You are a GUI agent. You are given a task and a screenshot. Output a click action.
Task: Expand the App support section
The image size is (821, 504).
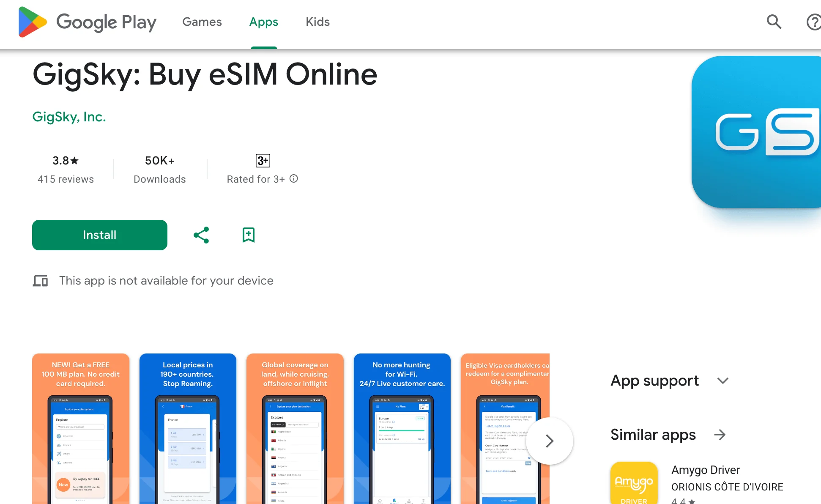pos(722,381)
